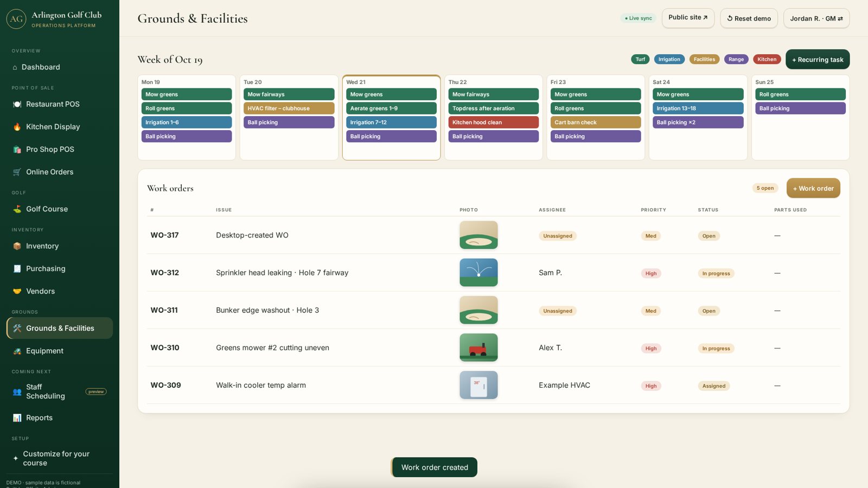The image size is (868, 488).
Task: Open the Reports chart icon
Action: click(17, 418)
